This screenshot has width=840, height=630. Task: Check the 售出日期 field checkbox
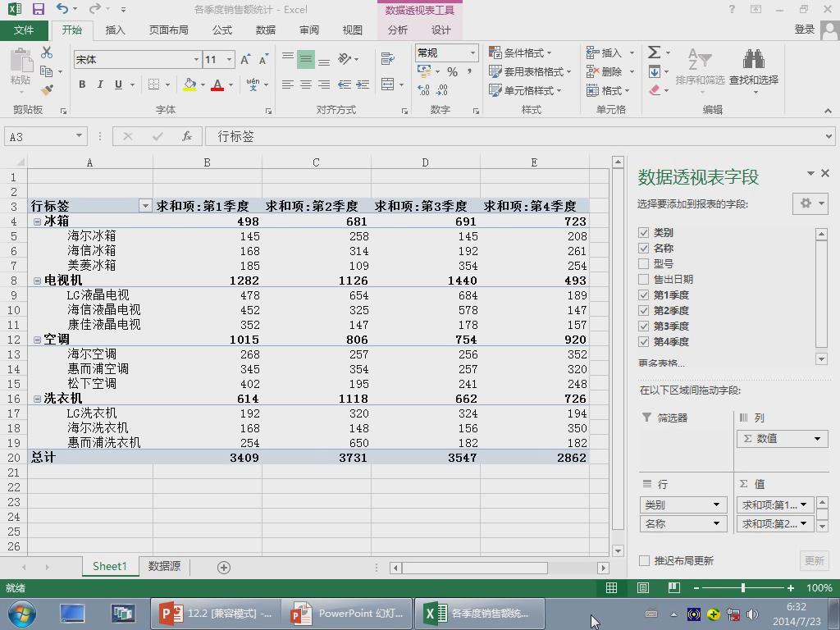[x=643, y=279]
